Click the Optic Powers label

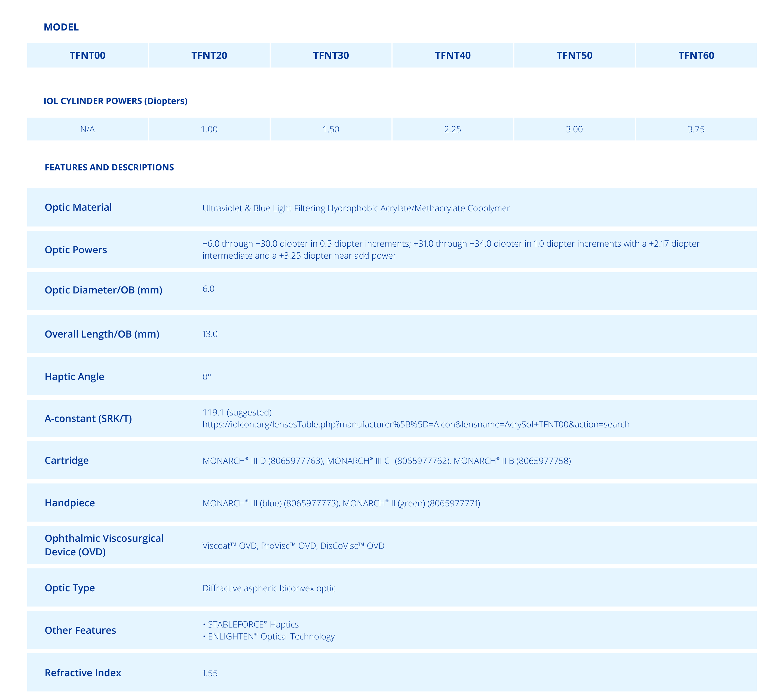[x=76, y=250]
